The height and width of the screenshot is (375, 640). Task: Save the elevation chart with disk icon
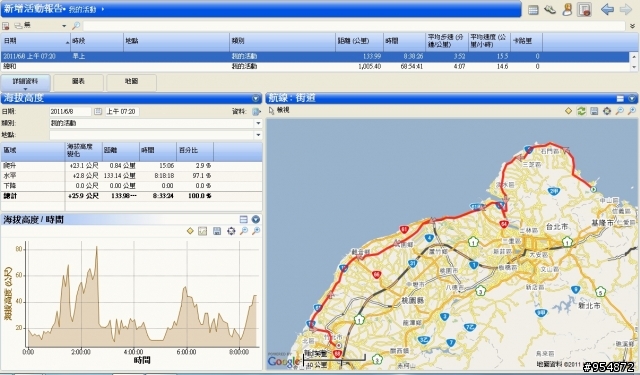(217, 231)
